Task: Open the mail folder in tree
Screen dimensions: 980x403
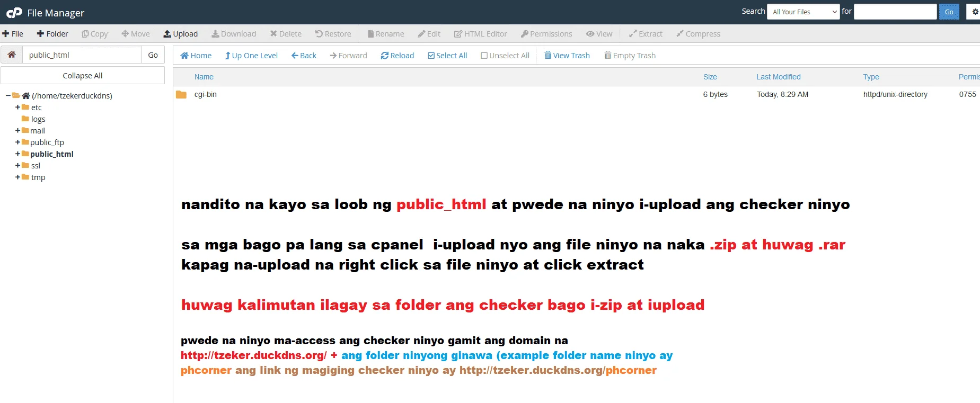Action: tap(38, 131)
